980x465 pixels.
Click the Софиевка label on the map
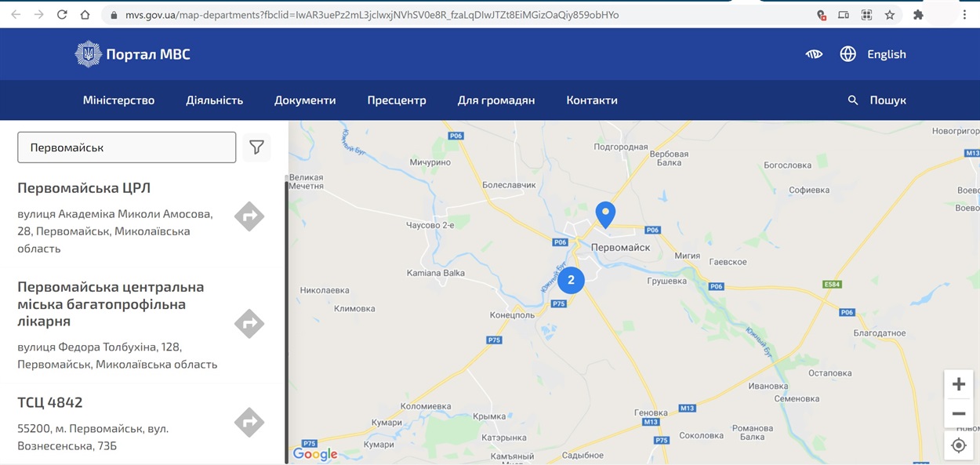809,191
